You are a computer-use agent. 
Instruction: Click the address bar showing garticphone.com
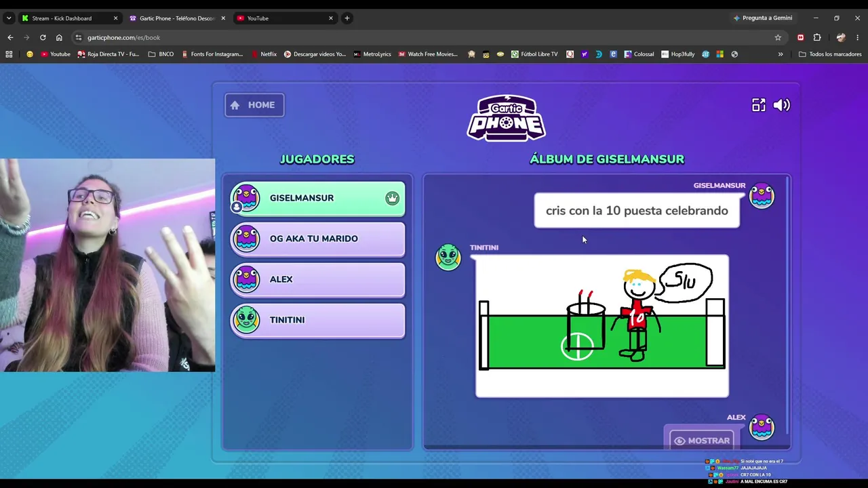pos(427,38)
